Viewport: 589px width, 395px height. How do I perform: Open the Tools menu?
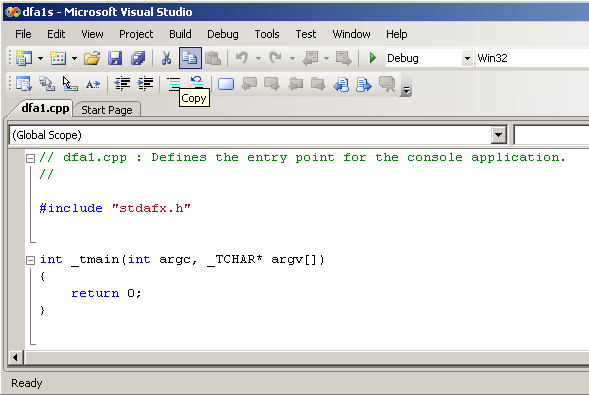267,34
